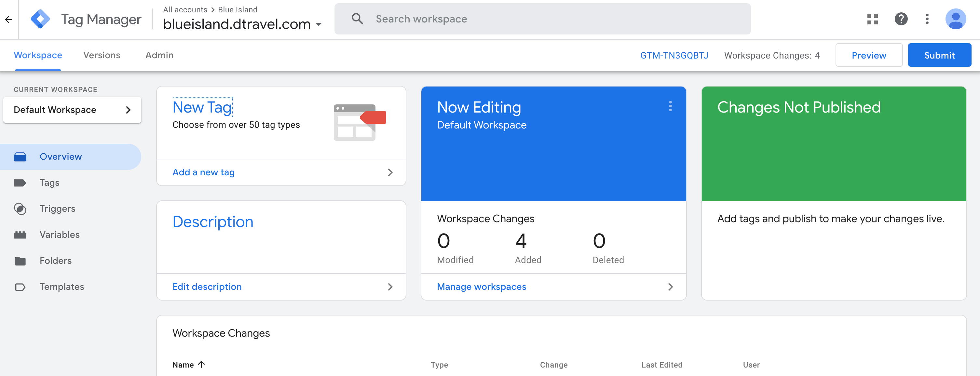Click the Variables sidebar icon
980x376 pixels.
pos(20,235)
